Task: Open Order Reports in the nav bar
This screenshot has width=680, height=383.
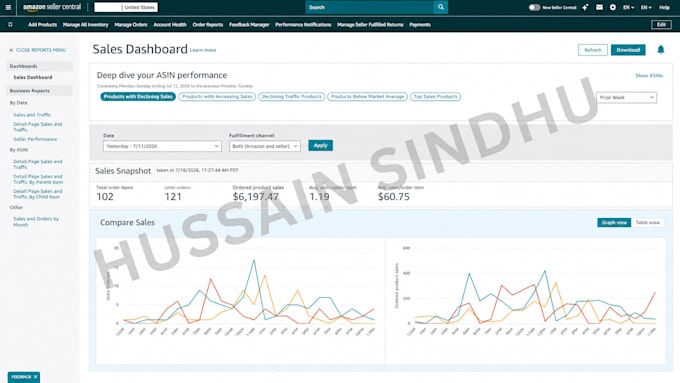Action: (208, 25)
